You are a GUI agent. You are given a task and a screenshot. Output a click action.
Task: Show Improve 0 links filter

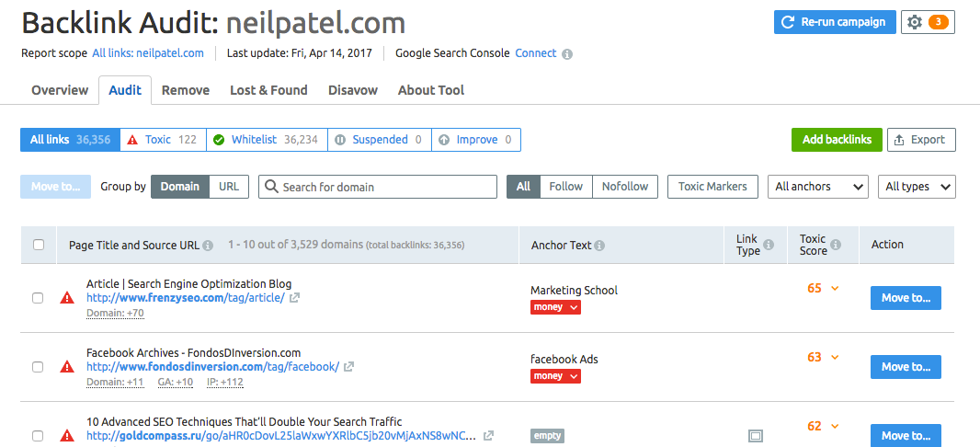coord(475,140)
